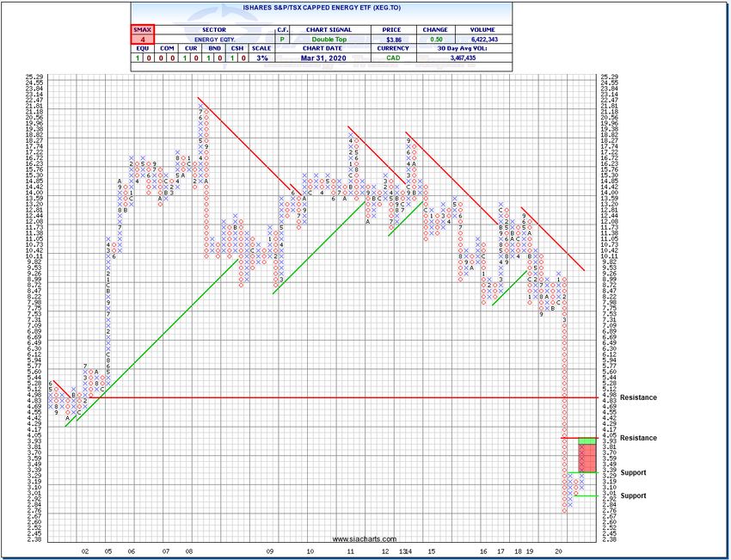This screenshot has width=731, height=560.
Task: Open the www.siacharts.com link
Action: click(x=364, y=539)
